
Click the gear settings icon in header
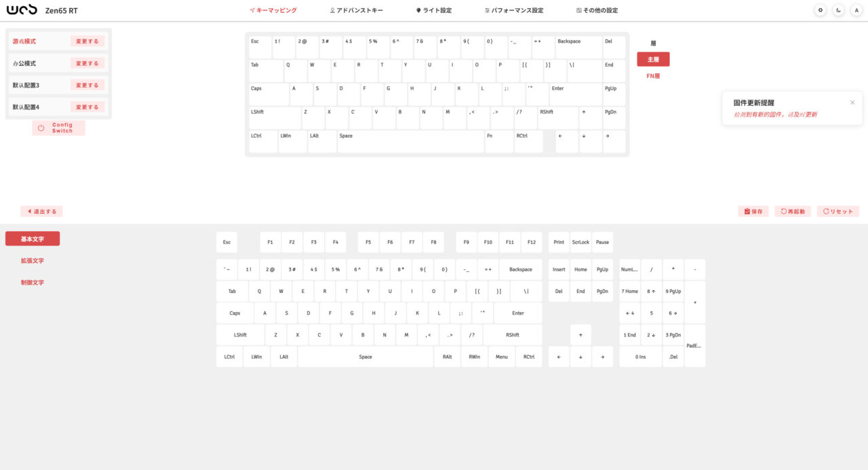pos(821,10)
